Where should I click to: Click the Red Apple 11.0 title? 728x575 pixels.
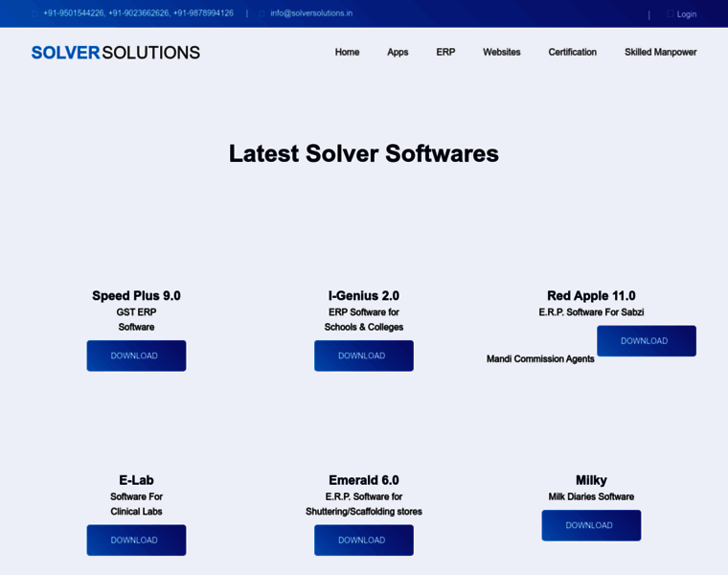tap(592, 295)
